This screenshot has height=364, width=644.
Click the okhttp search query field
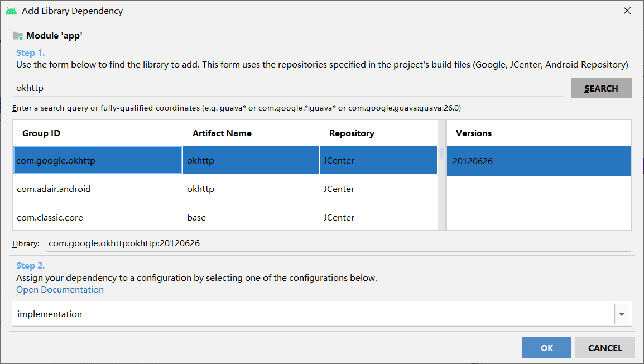[x=287, y=88]
